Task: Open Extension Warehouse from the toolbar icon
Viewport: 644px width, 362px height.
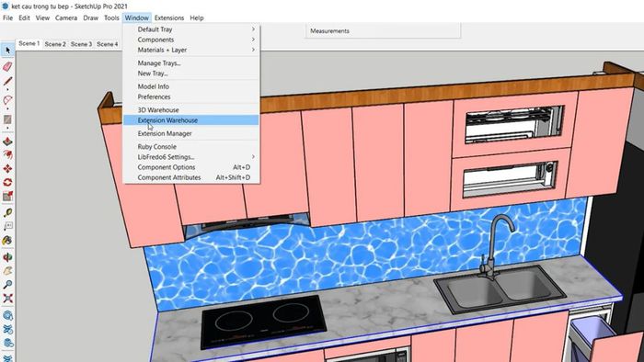Action: pyautogui.click(x=7, y=329)
